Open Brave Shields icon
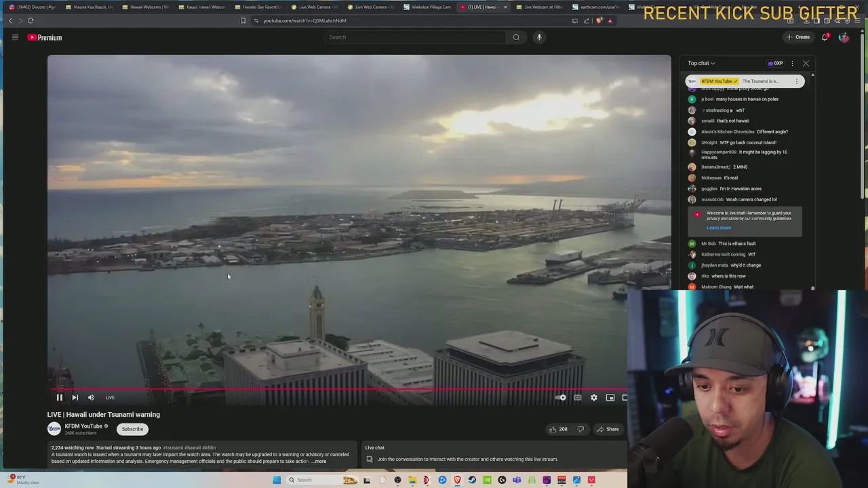868x488 pixels. [x=599, y=20]
